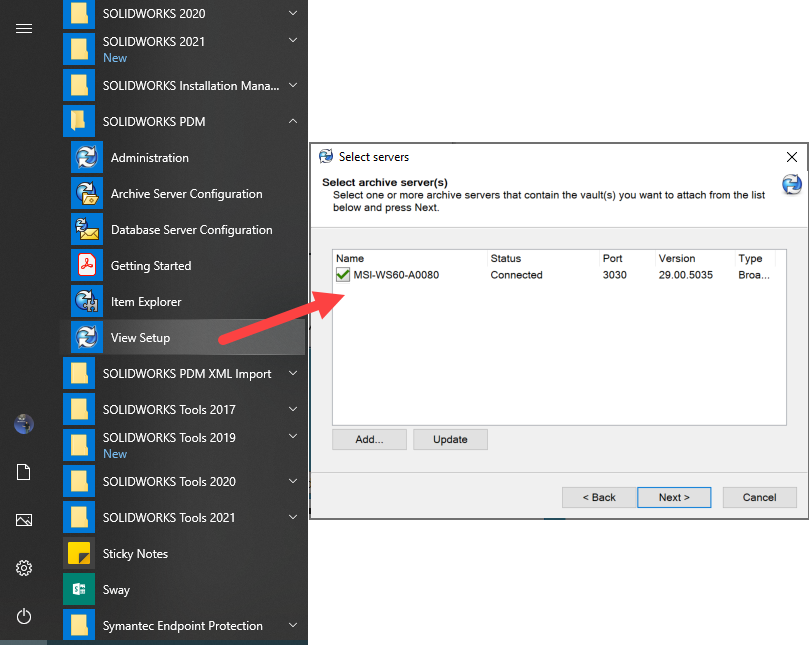Viewport: 809px width, 645px height.
Task: Click the View Setup icon
Action: 87,338
